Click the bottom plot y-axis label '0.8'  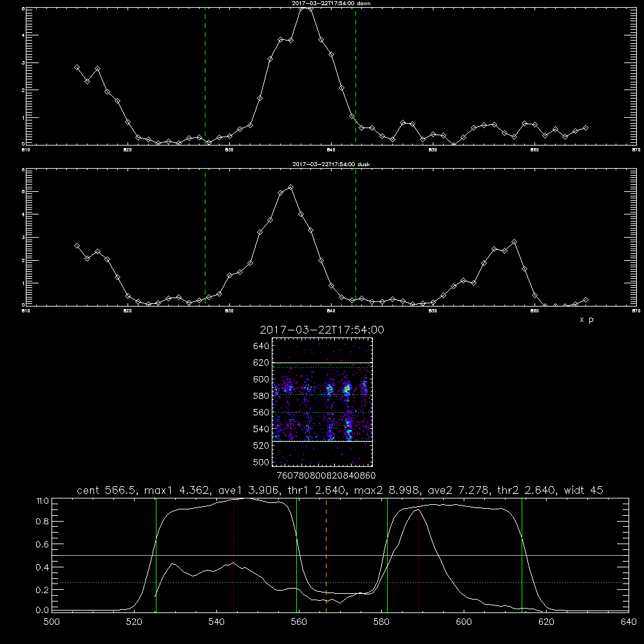pos(43,522)
